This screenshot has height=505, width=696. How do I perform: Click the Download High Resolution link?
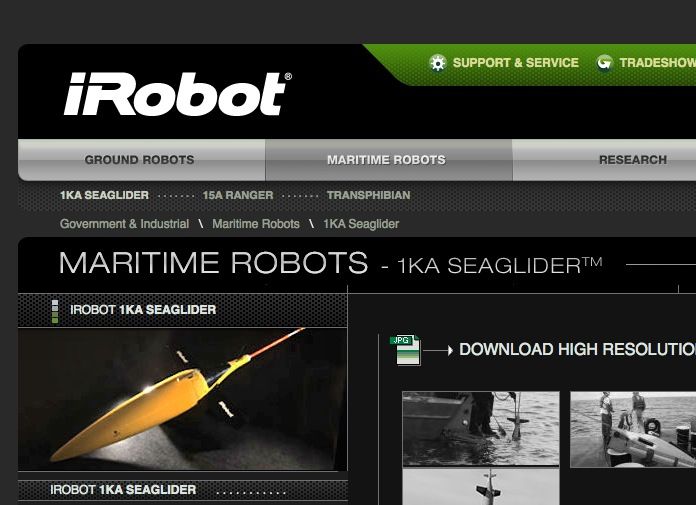pyautogui.click(x=577, y=350)
